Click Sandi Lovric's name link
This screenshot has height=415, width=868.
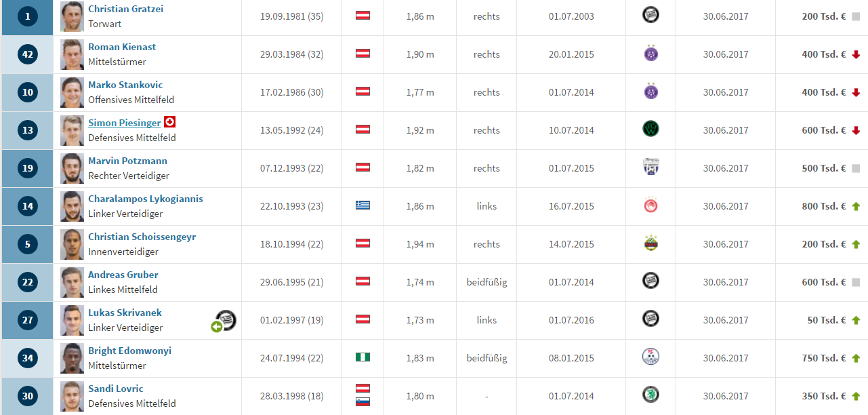tap(116, 389)
